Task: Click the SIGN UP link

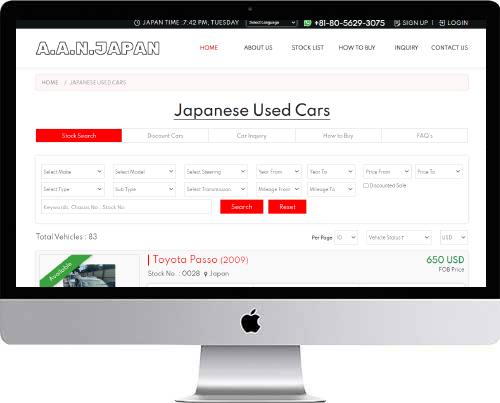Action: coord(415,23)
